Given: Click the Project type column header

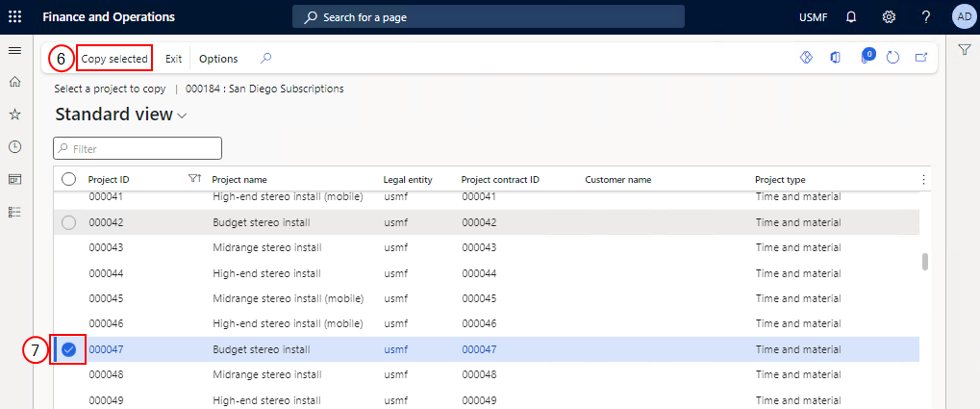Looking at the screenshot, I should [x=780, y=180].
